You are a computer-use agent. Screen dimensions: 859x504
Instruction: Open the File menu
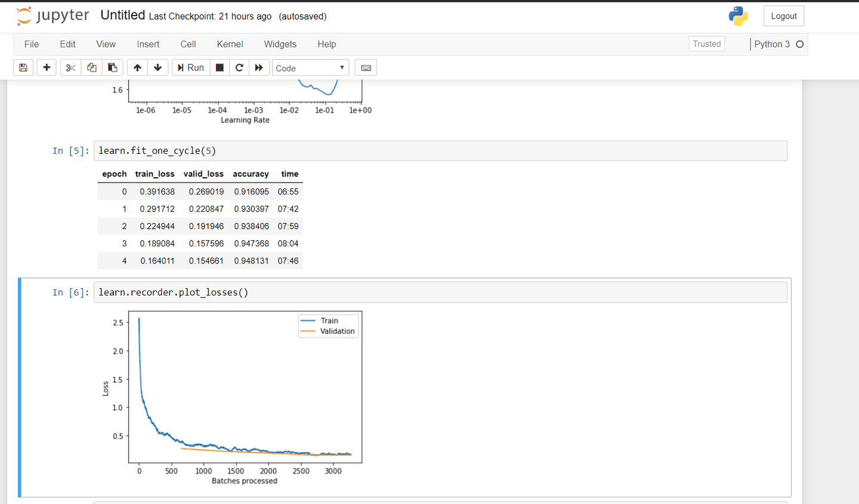tap(32, 44)
